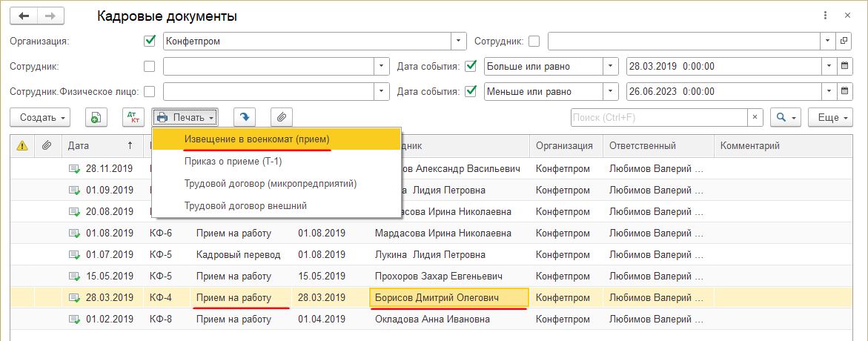Click the warning triangle column header
The width and height of the screenshot is (868, 341).
(x=22, y=146)
